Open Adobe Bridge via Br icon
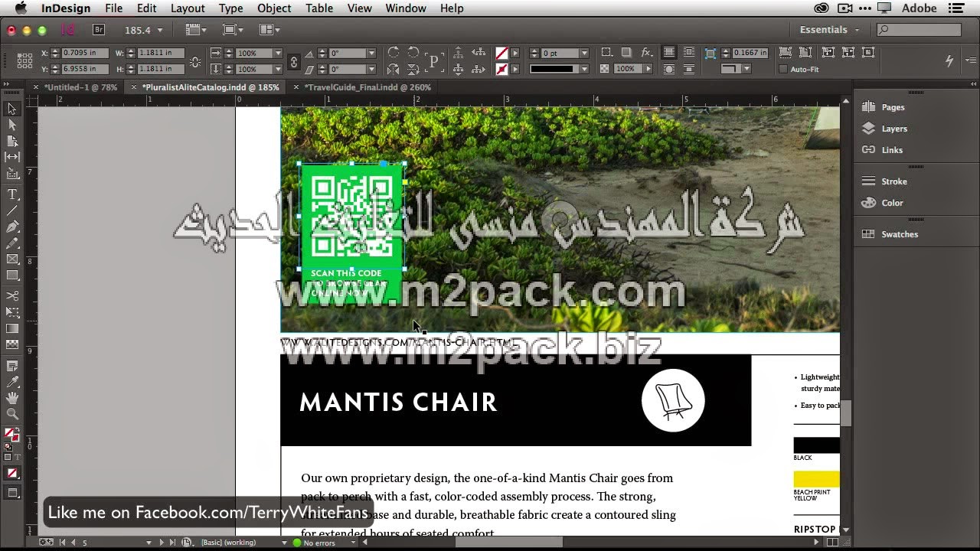Image resolution: width=980 pixels, height=551 pixels. click(98, 30)
